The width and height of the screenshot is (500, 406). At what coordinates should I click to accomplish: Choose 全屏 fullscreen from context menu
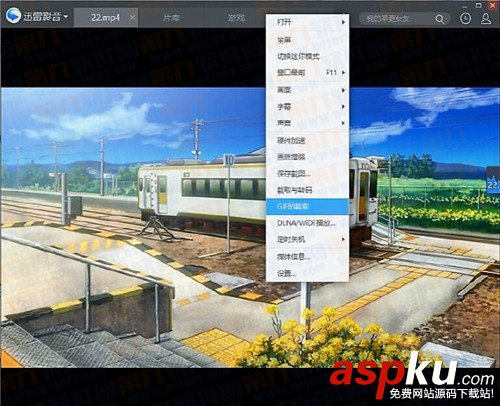307,40
